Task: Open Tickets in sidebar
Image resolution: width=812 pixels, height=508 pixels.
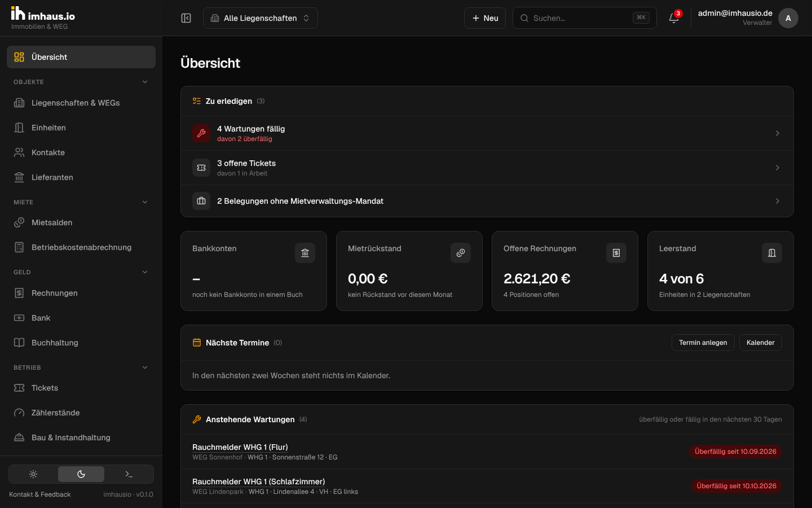Action: 81,388
